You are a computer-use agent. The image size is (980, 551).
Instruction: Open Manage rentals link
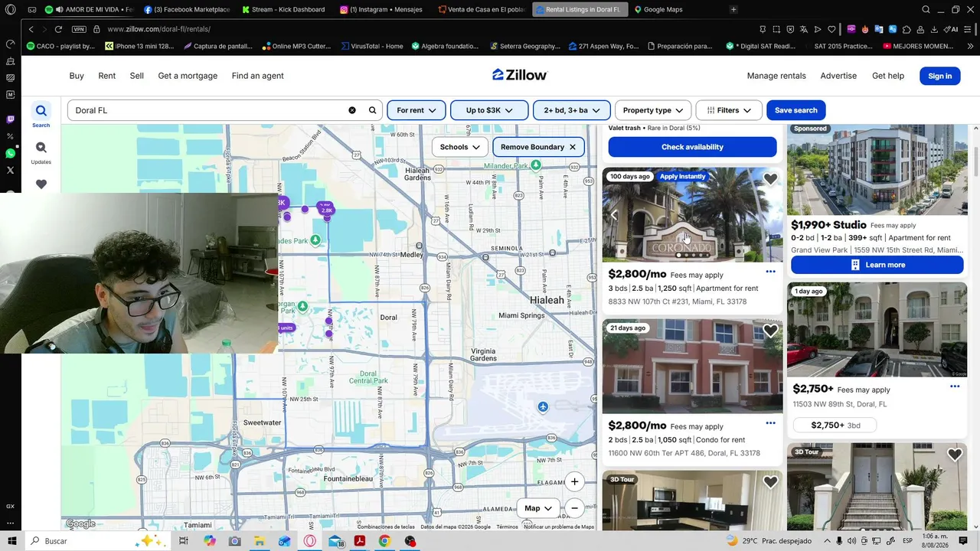(776, 76)
